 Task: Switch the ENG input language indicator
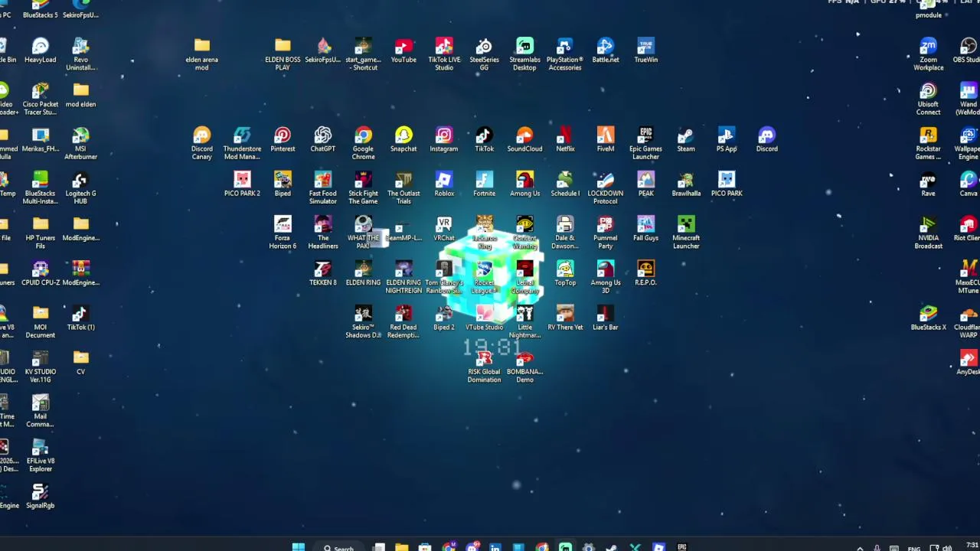(x=913, y=548)
